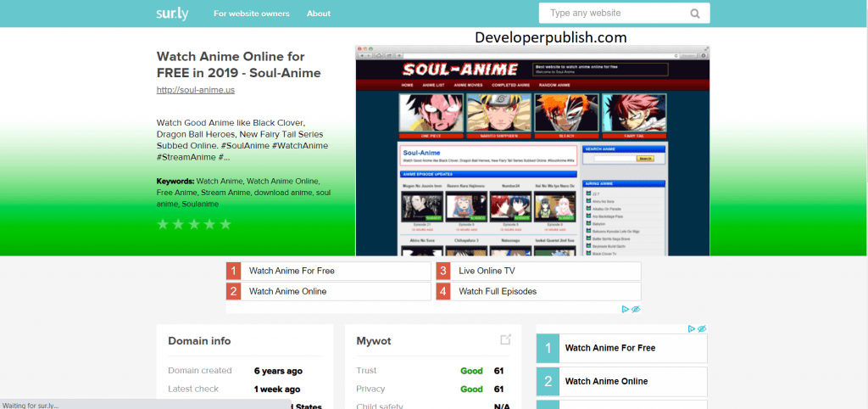Click the Soul-Anime website screenshot thumbnail
The image size is (868, 409).
pyautogui.click(x=532, y=151)
